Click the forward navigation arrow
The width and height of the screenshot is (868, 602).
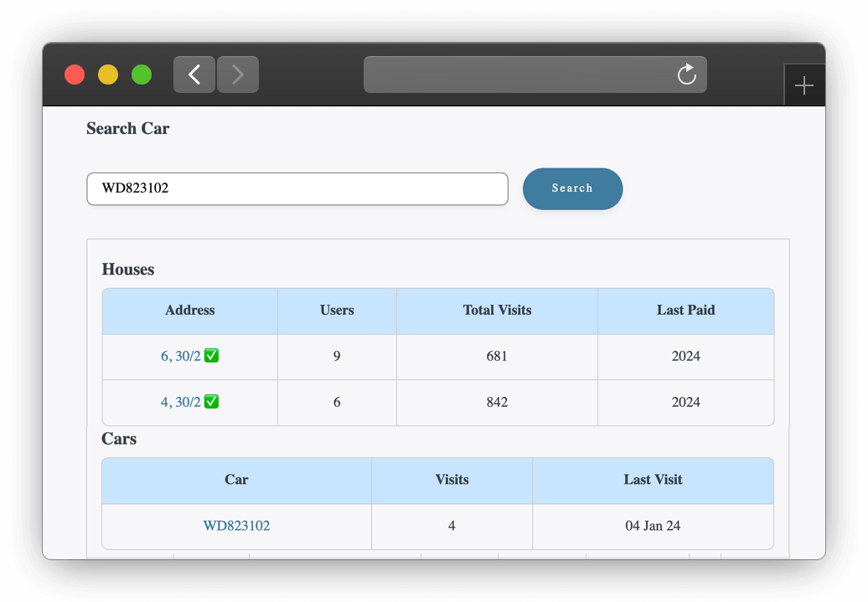coord(237,75)
